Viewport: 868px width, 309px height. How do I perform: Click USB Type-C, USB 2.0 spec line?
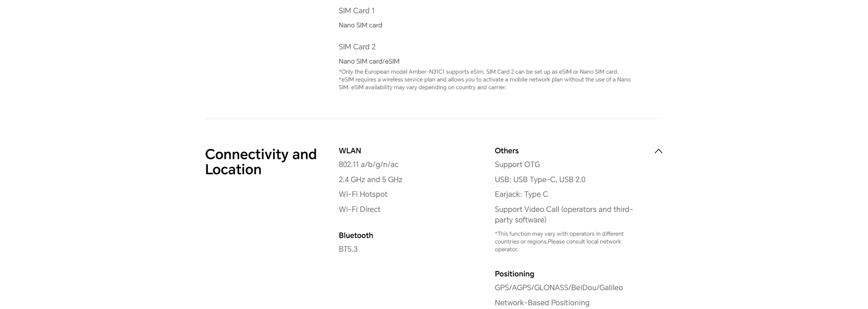coord(540,179)
